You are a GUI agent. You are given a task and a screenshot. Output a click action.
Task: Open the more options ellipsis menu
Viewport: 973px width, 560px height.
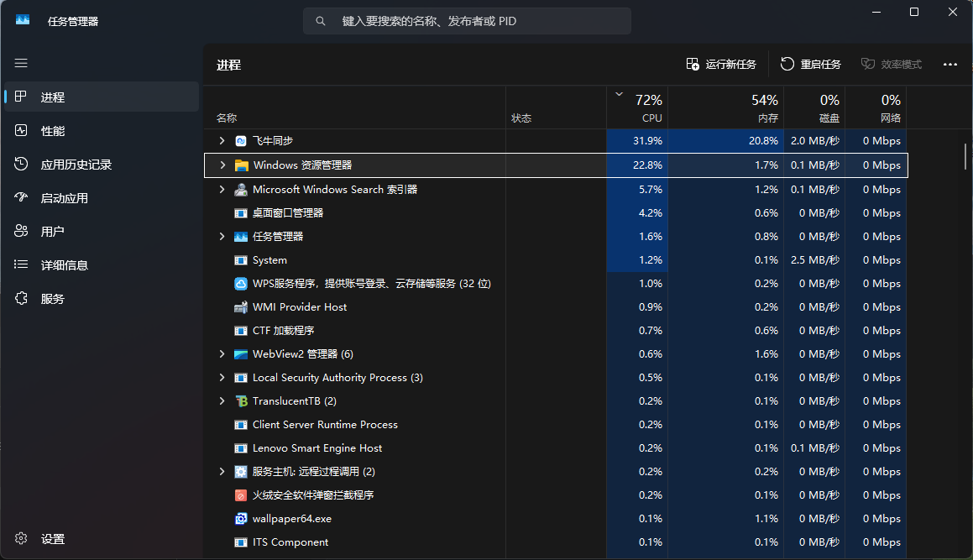[x=950, y=65]
